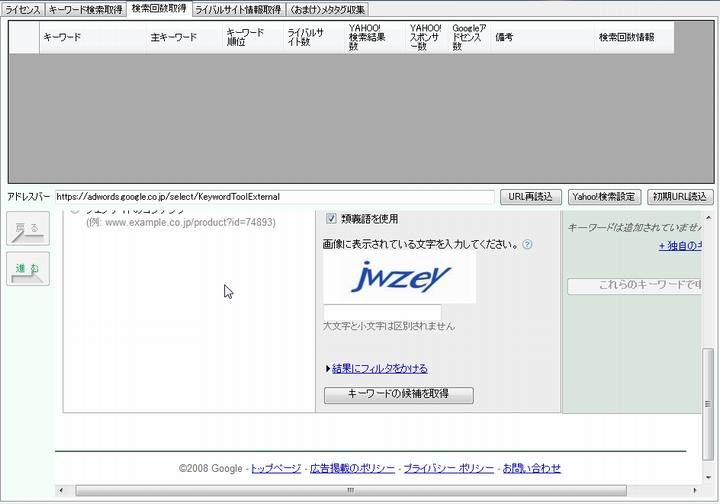The width and height of the screenshot is (720, 504).
Task: Click the 主キーワード column header
Action: tap(185, 37)
